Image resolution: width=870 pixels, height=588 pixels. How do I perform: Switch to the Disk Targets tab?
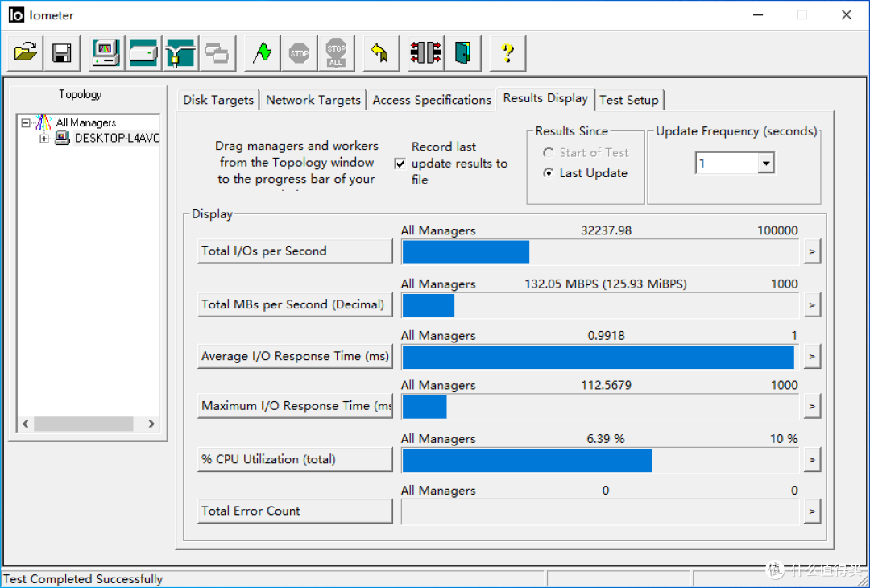click(218, 100)
